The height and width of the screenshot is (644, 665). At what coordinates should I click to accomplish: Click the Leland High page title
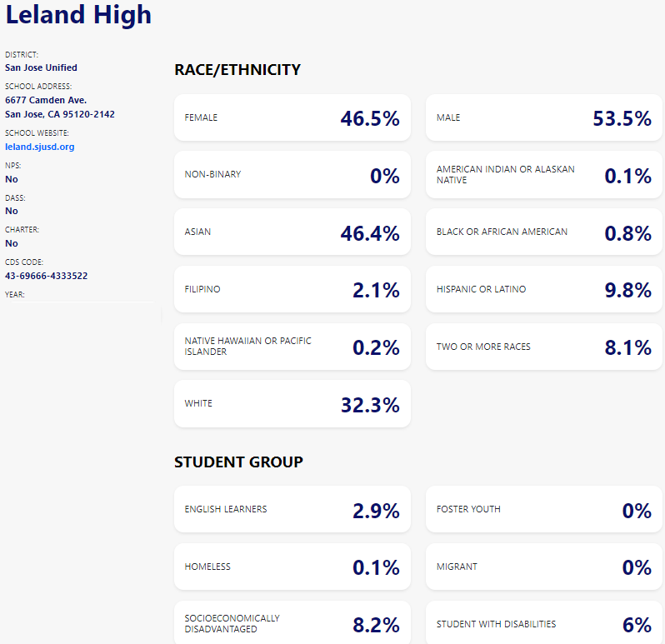(79, 15)
